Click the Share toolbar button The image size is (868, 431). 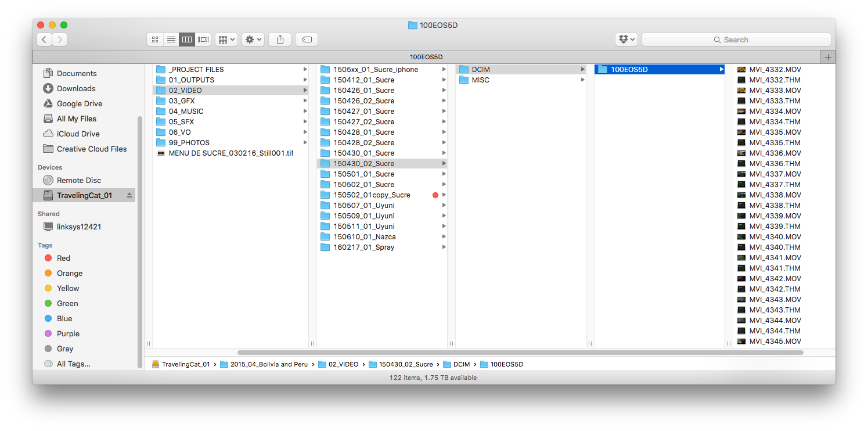280,39
